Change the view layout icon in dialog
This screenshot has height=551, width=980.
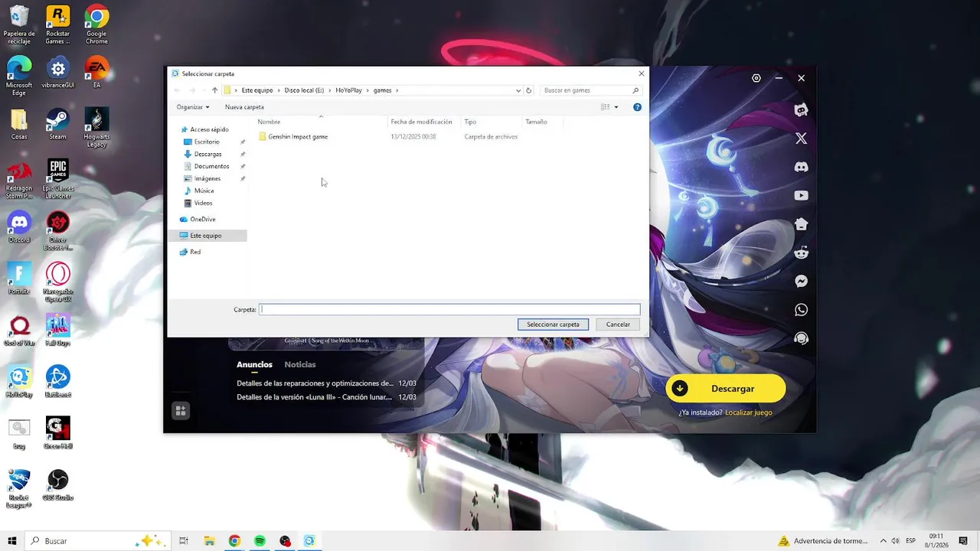pos(605,107)
